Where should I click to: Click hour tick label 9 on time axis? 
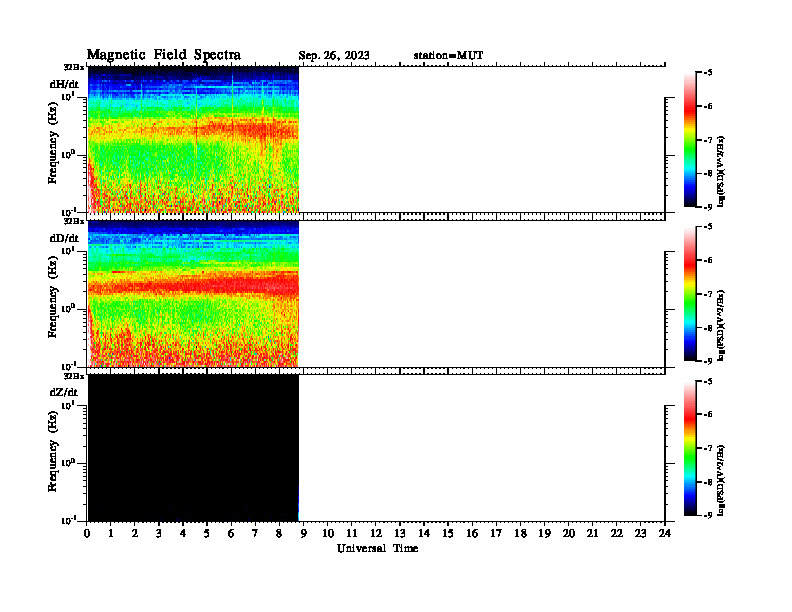(x=304, y=533)
